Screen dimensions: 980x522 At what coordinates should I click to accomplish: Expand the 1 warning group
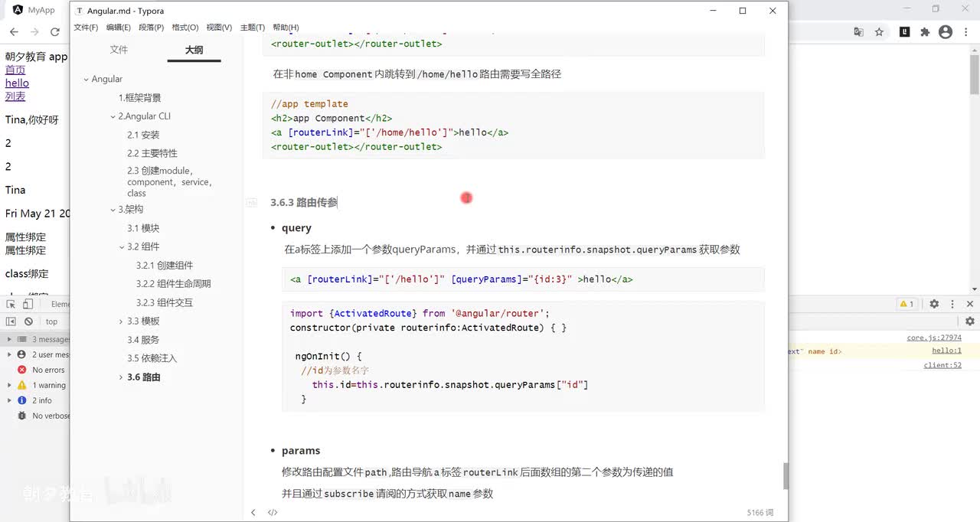point(9,385)
